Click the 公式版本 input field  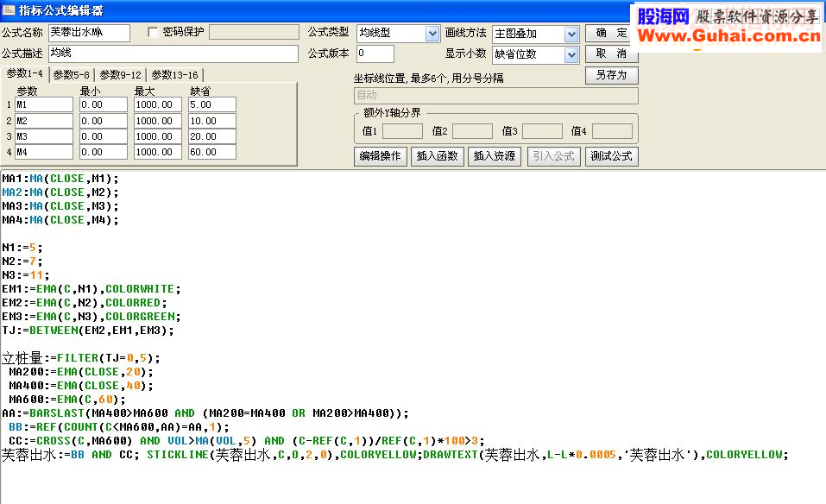click(x=375, y=54)
